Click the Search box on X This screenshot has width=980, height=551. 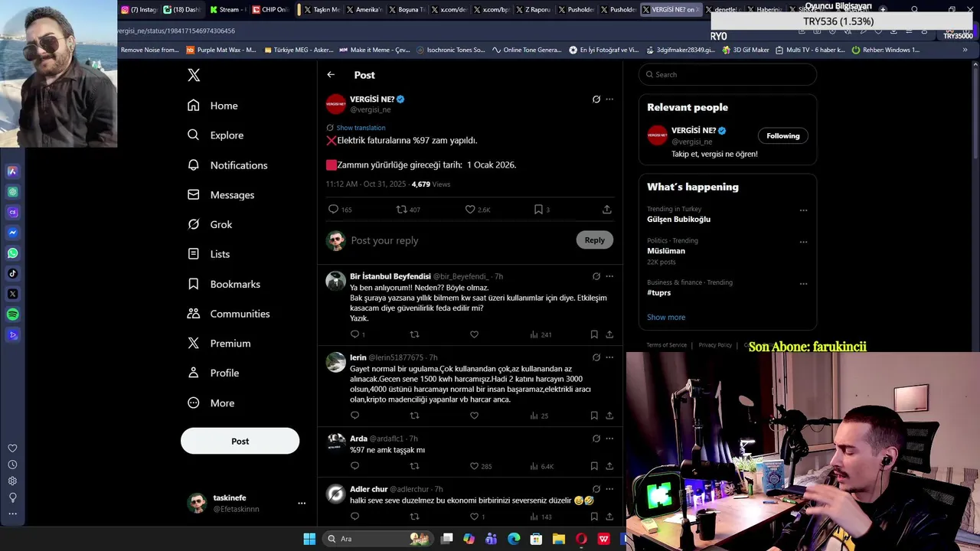coord(727,74)
